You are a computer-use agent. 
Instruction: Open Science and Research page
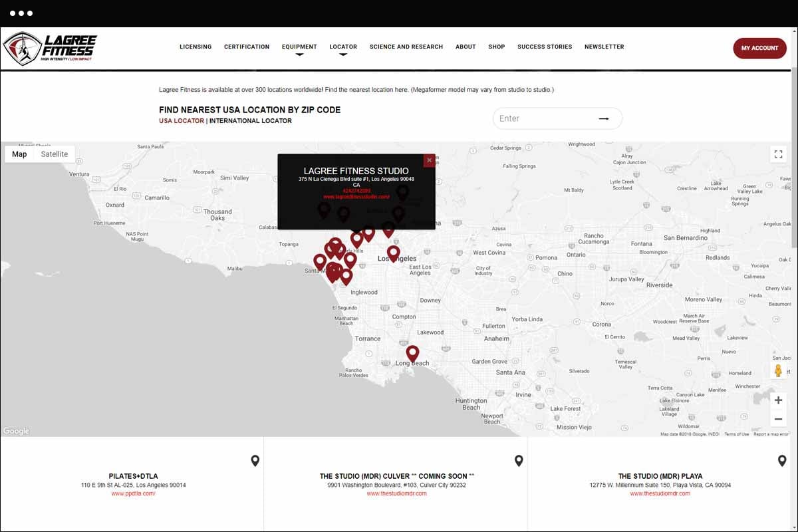pos(406,47)
